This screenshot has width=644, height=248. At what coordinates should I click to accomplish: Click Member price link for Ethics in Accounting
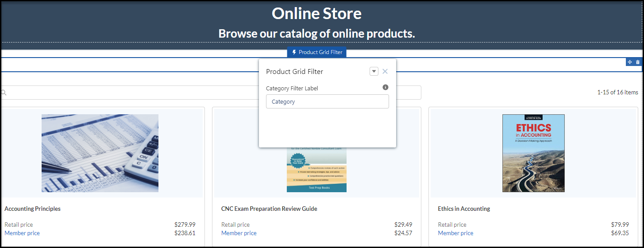pyautogui.click(x=455, y=233)
